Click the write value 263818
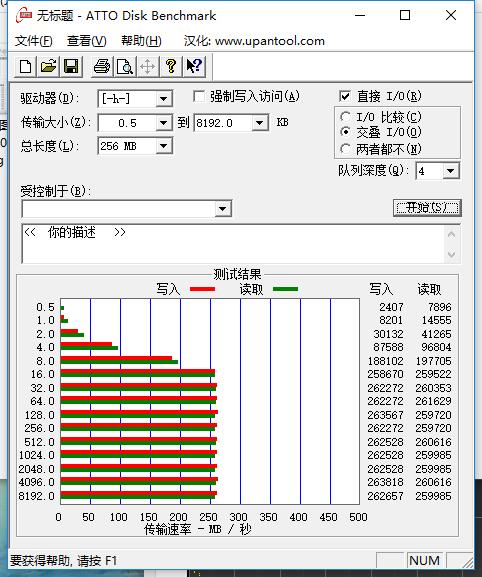Image resolution: width=482 pixels, height=577 pixels. [x=386, y=482]
